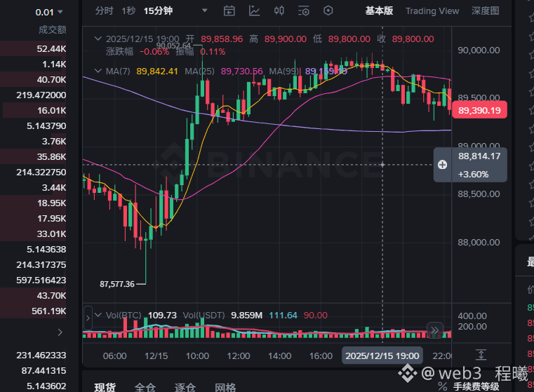Toggle vertical auto-scale icon below price axis

pyautogui.click(x=481, y=355)
